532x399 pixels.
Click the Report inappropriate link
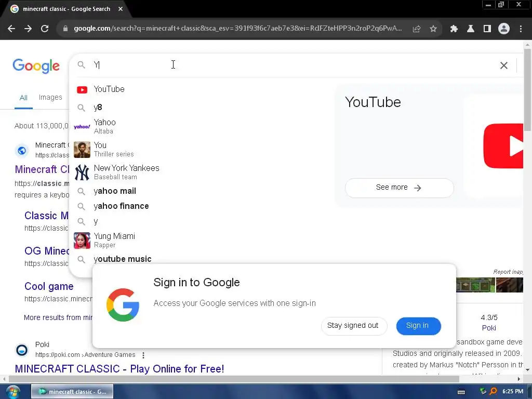[x=508, y=272]
